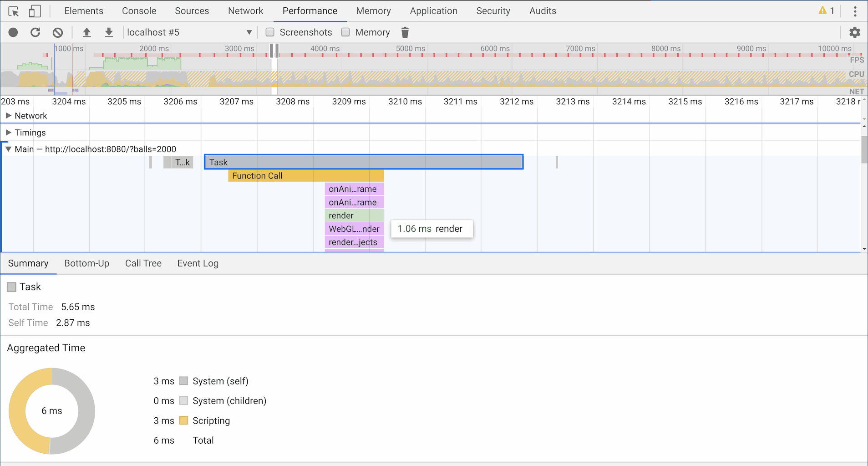Select the green render block
The width and height of the screenshot is (868, 466).
(355, 215)
